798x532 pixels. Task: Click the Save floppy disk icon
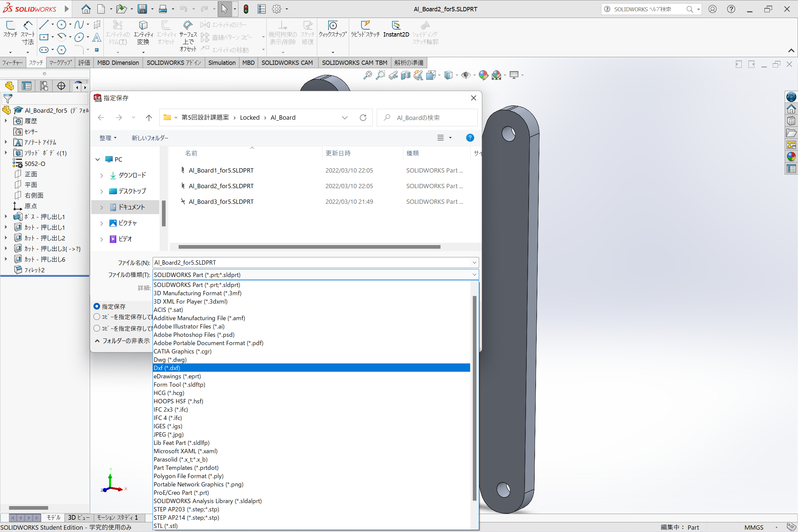[142, 9]
